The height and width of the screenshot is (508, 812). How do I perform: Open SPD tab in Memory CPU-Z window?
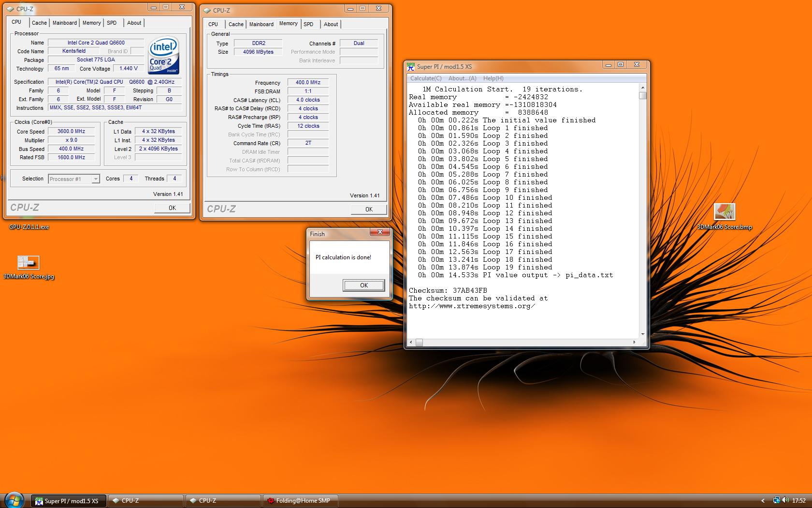pos(308,24)
